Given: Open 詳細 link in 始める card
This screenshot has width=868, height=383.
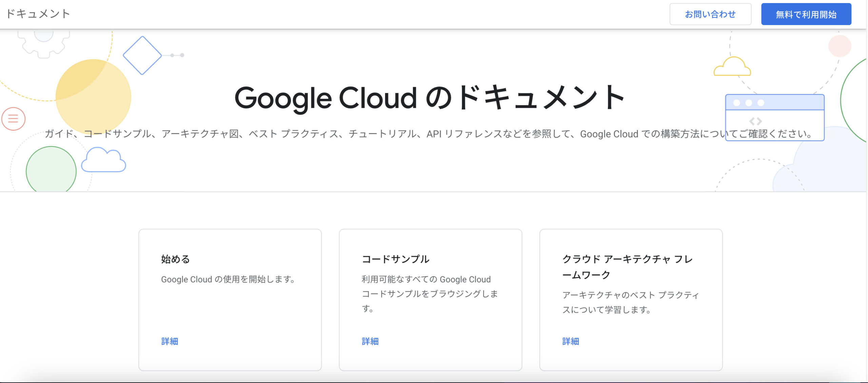Looking at the screenshot, I should pos(170,341).
